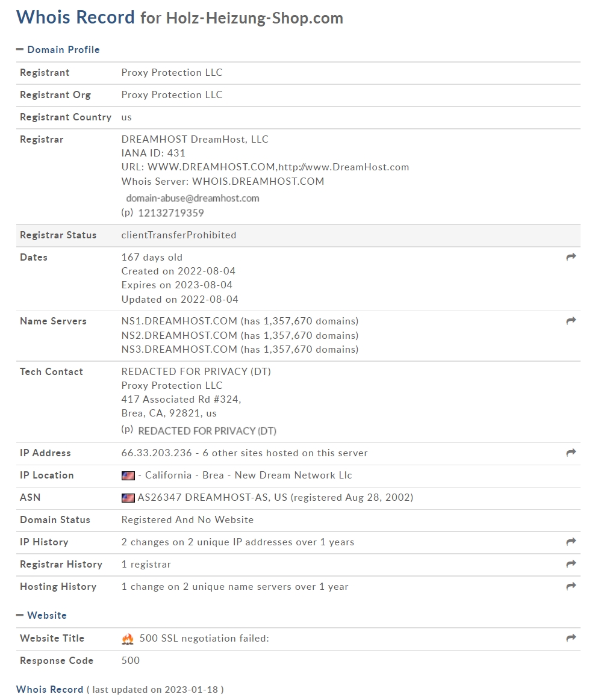The height and width of the screenshot is (700, 595).
Task: Click the fire icon beside Website Title
Action: 128,639
